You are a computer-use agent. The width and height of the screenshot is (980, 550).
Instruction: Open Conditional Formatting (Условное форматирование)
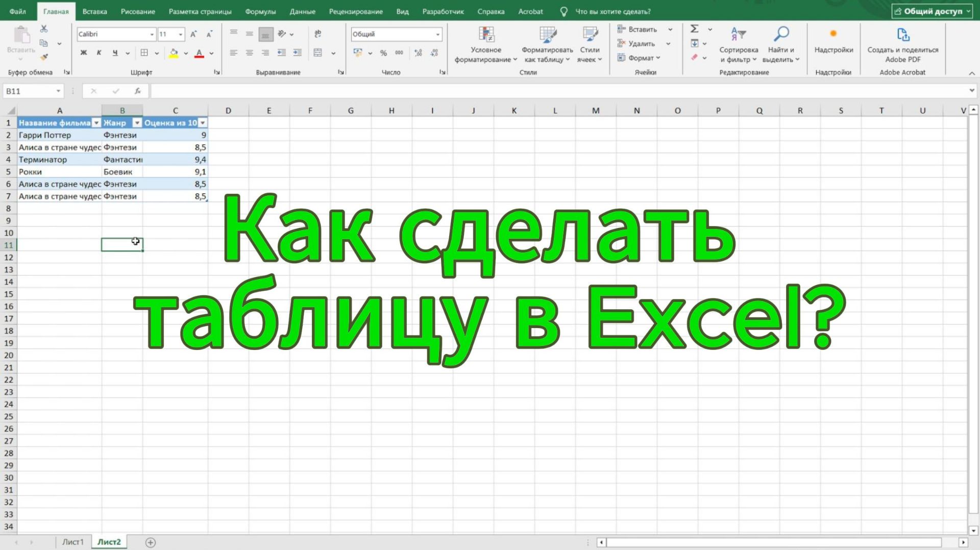tap(486, 45)
